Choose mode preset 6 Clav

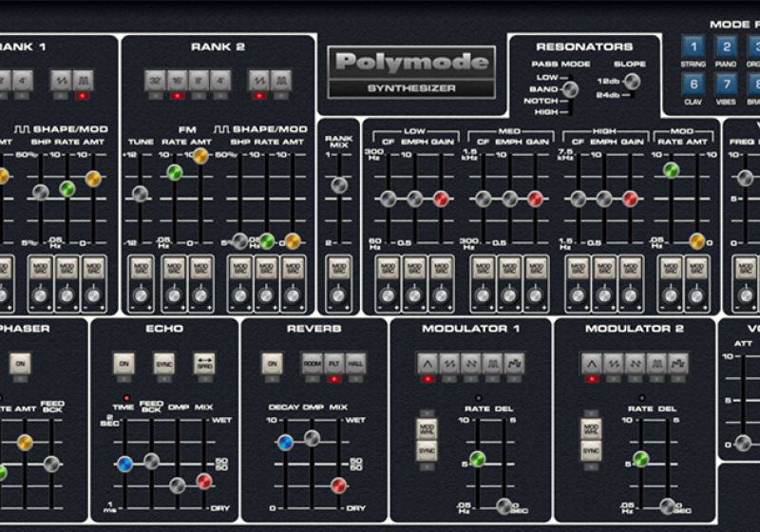693,85
